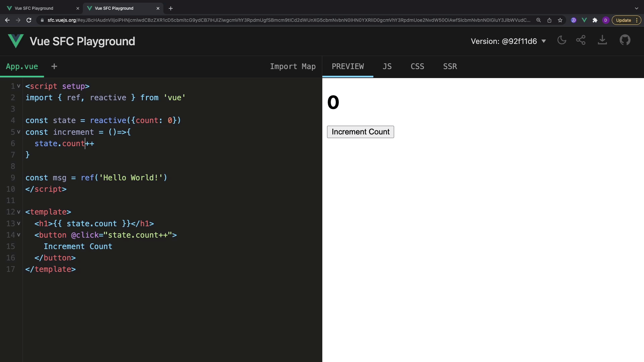Reload the page with the refresh icon

(29, 20)
